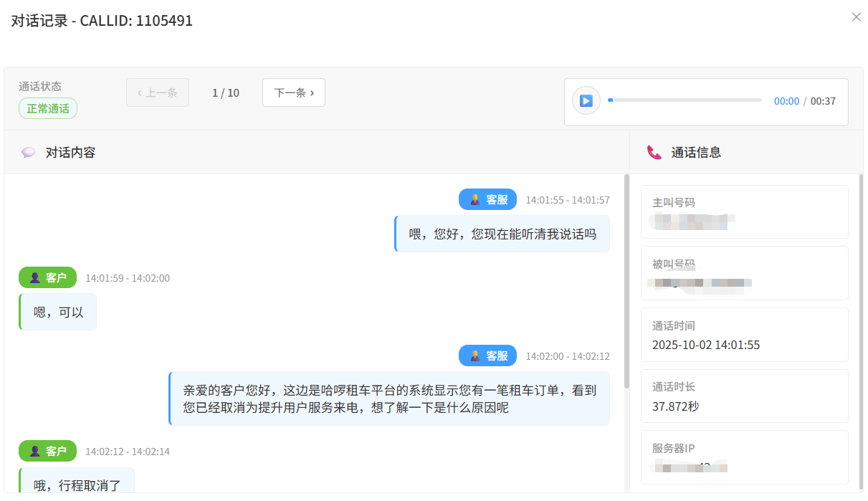
Task: Click the chat bubble icon beside 对话内容
Action: pyautogui.click(x=29, y=152)
